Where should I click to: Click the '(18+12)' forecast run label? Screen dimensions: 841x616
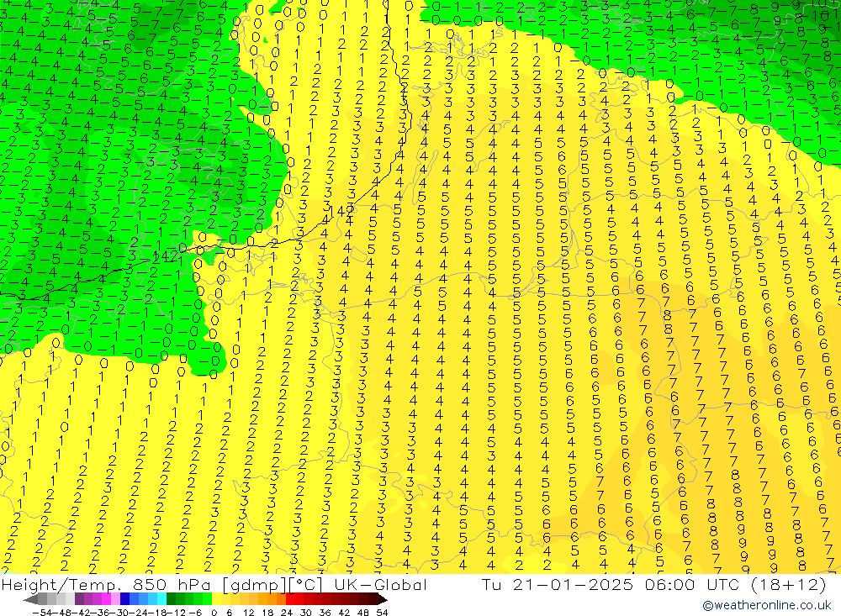788,584
